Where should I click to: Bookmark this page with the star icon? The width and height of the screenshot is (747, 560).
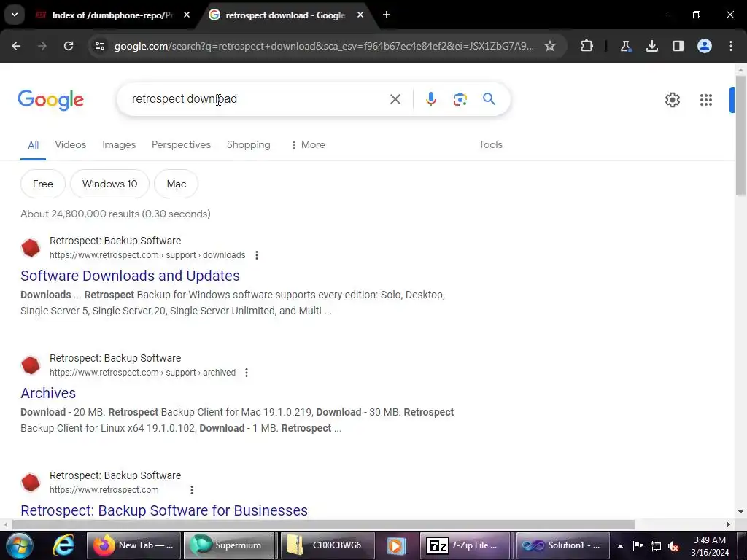coord(550,46)
